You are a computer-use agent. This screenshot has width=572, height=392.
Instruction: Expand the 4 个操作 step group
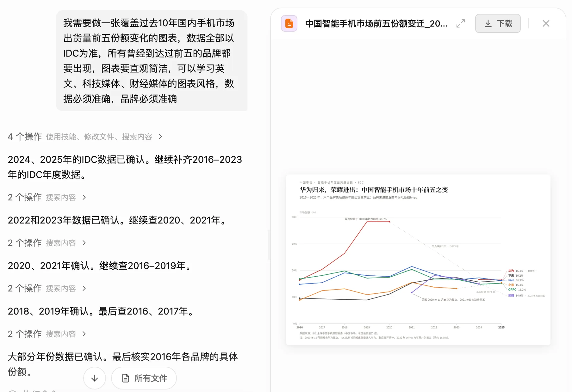coord(85,137)
